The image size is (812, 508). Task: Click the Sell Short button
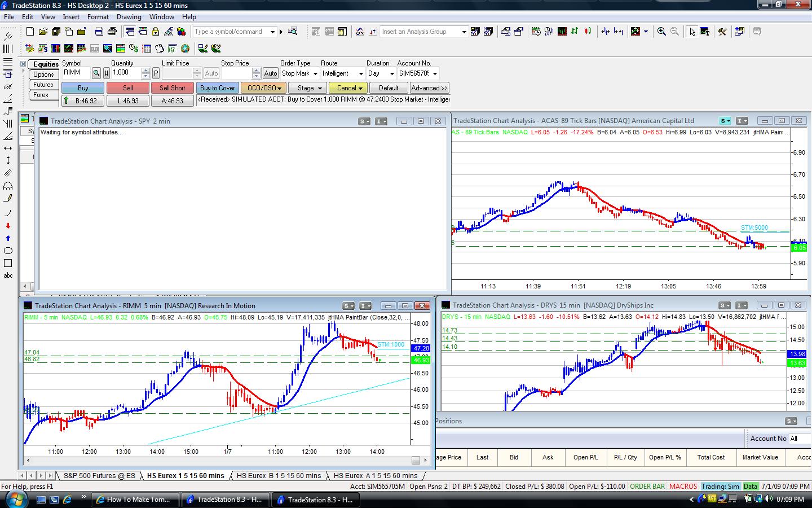(172, 87)
